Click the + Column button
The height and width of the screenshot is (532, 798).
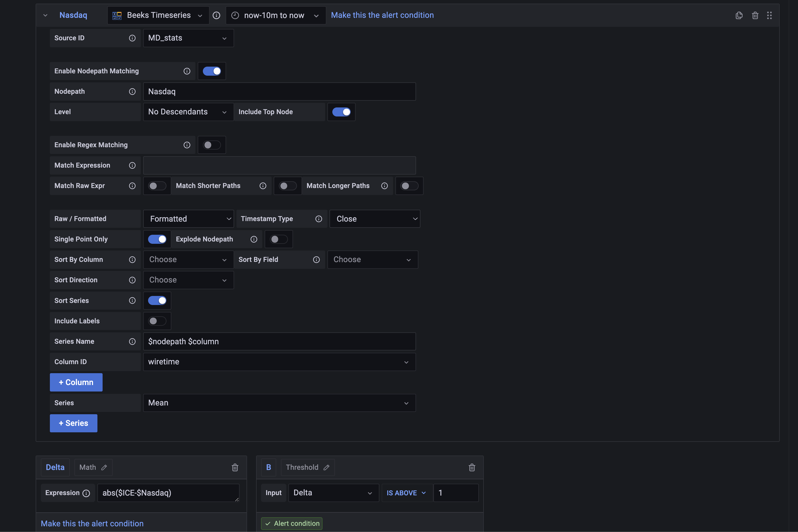click(x=76, y=382)
